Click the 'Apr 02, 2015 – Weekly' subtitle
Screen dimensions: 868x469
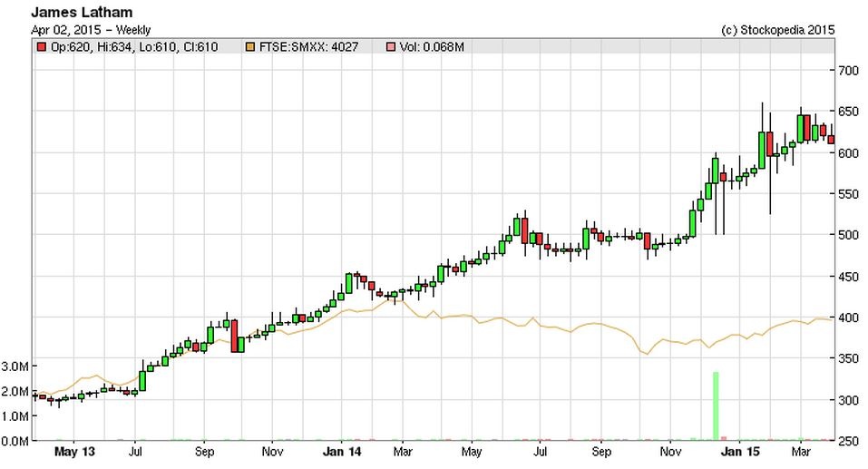(x=91, y=30)
